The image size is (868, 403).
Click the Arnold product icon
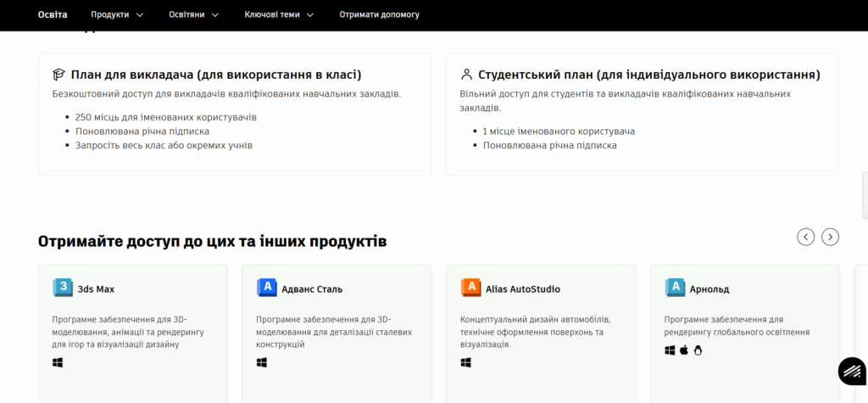click(676, 288)
